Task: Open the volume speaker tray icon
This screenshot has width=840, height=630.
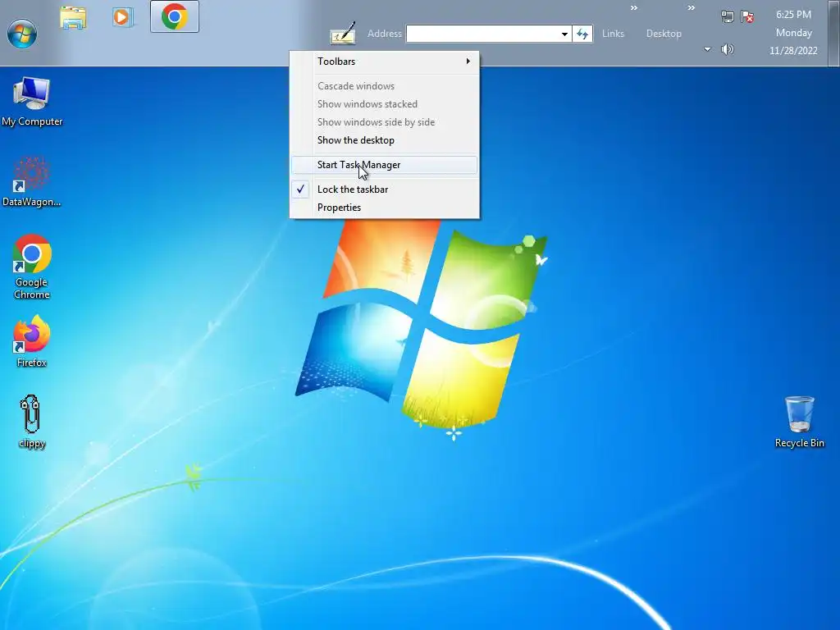Action: click(x=727, y=49)
